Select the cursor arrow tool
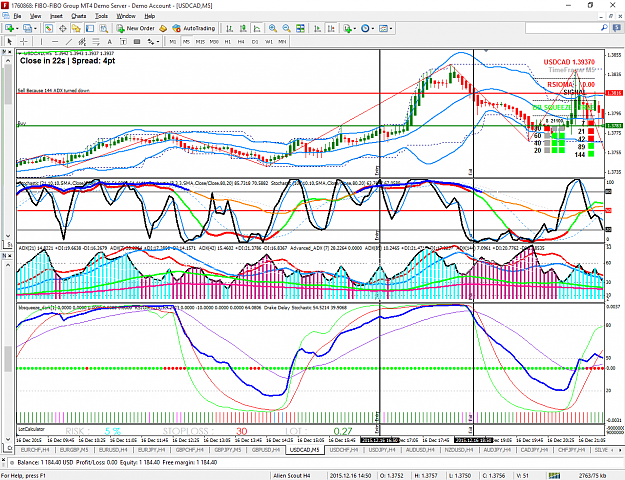The width and height of the screenshot is (625, 480). click(x=10, y=41)
